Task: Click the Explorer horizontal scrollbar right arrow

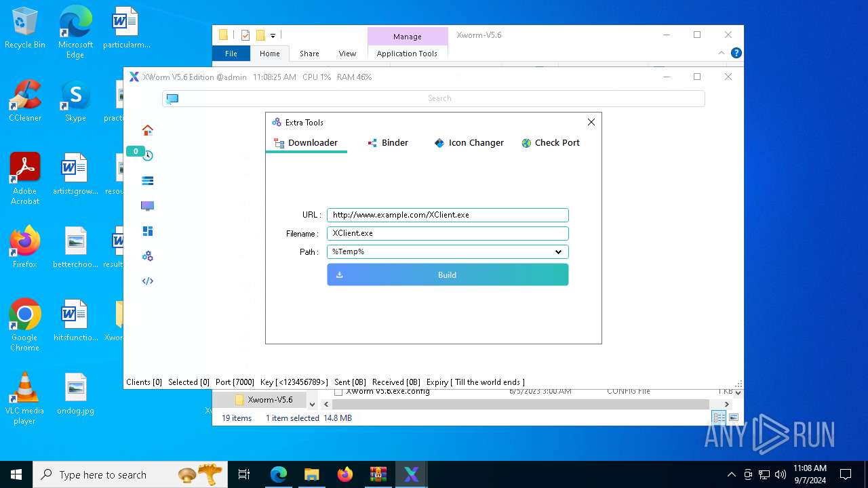Action: [x=726, y=405]
